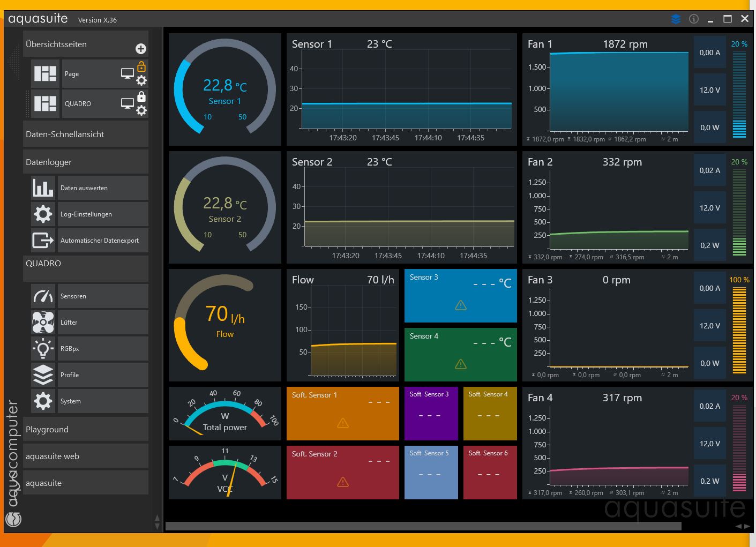
Task: Click the Soft. Sensor 4 tile
Action: pyautogui.click(x=490, y=414)
